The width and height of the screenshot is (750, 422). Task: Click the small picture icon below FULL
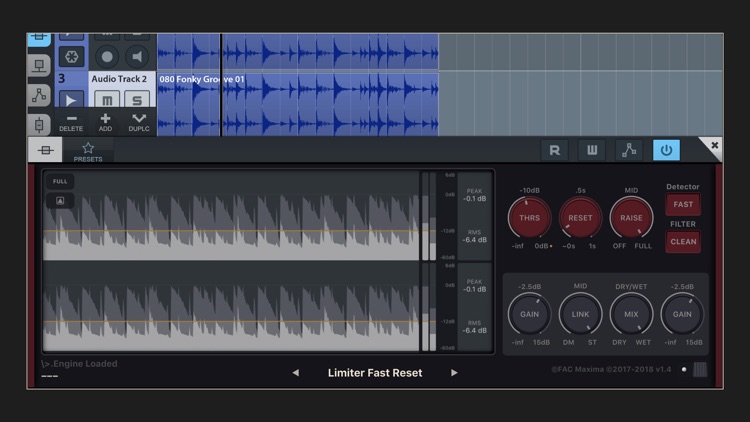pos(60,200)
